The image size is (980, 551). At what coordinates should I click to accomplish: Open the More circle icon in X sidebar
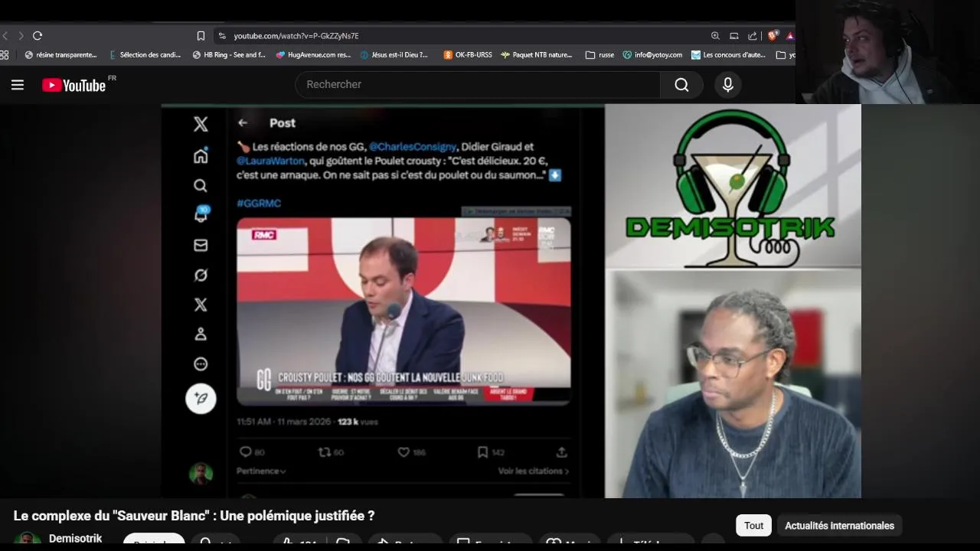[x=201, y=364]
